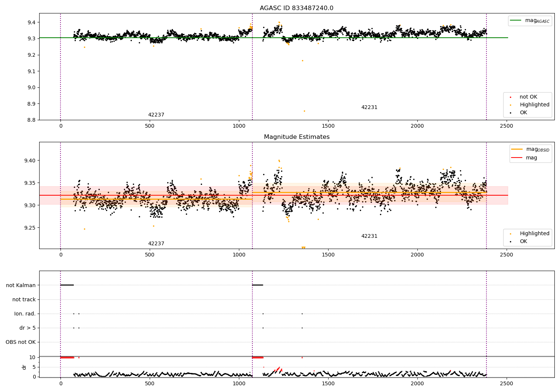Select 'Highlighted' legend entry in top plot
Screen dimensions: 560x392
[x=534, y=105]
